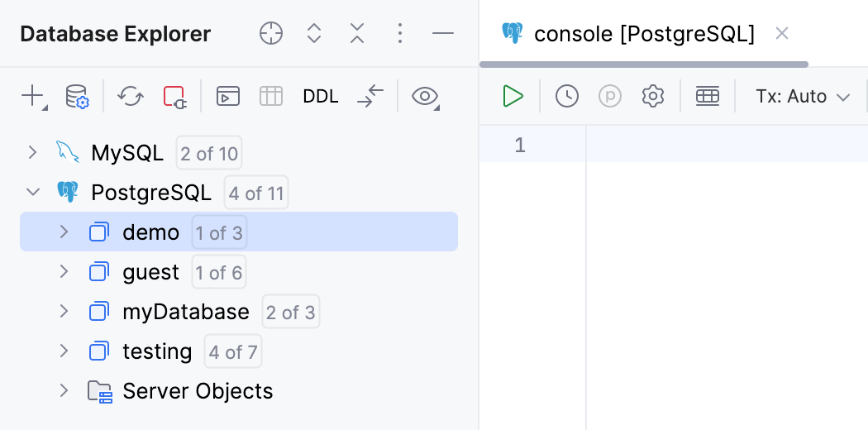
Task: Click the New data source plus icon
Action: pos(32,96)
